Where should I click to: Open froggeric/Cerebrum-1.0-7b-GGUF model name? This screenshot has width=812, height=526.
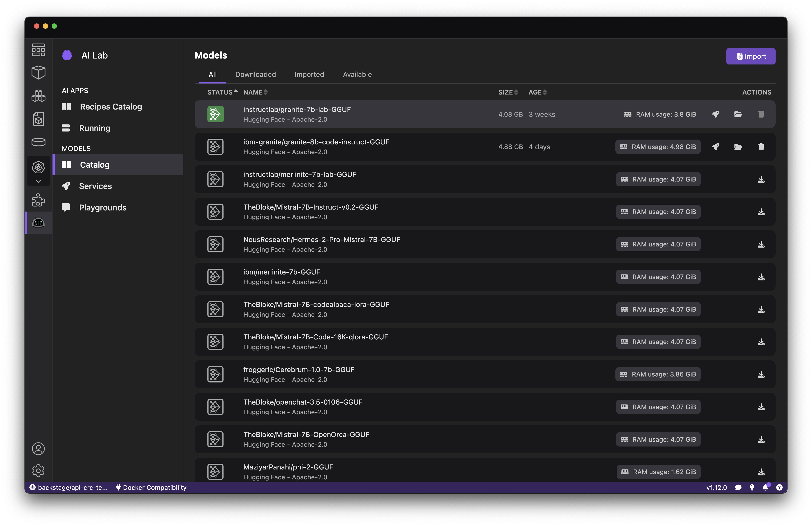point(299,370)
